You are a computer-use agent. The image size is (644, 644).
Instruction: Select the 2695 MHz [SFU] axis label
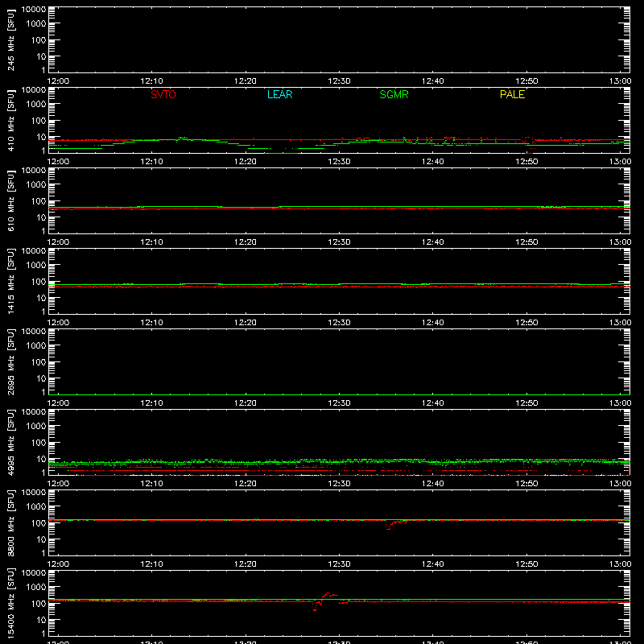click(x=11, y=361)
